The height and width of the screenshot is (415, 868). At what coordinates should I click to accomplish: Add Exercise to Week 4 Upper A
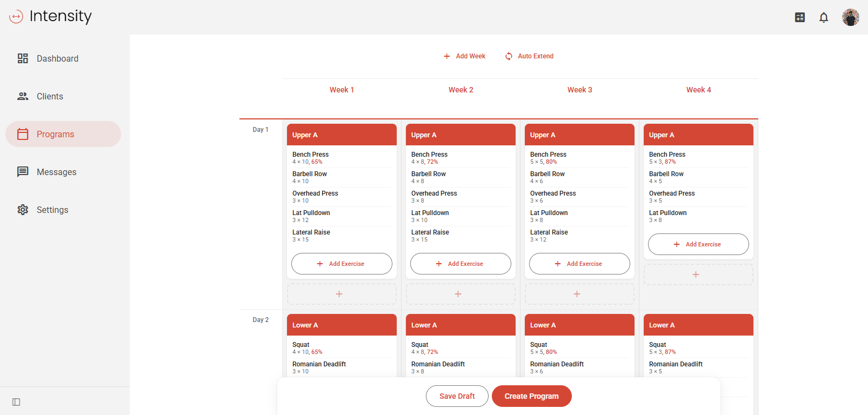(x=698, y=244)
